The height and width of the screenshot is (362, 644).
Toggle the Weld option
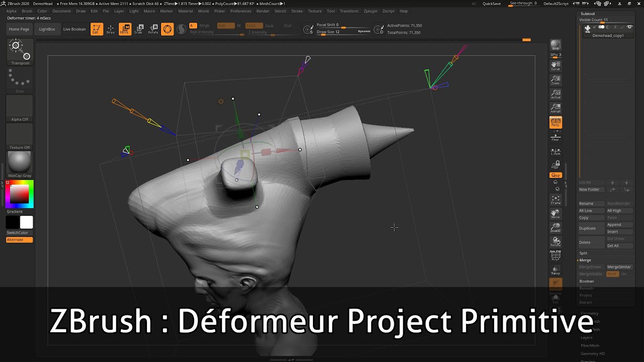[612, 274]
